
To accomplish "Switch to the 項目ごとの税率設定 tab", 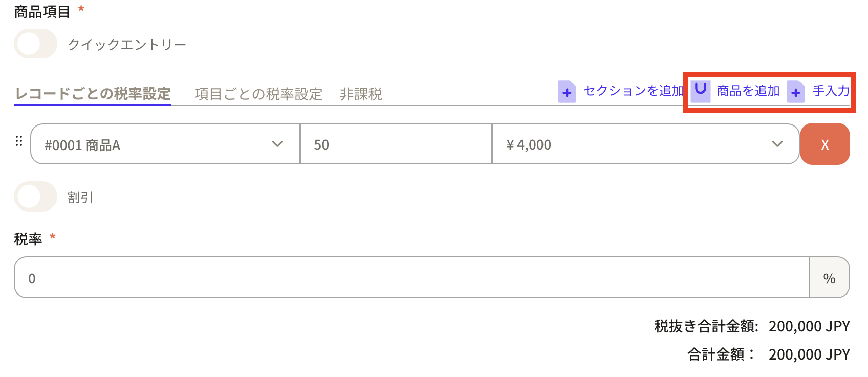I will tap(258, 94).
